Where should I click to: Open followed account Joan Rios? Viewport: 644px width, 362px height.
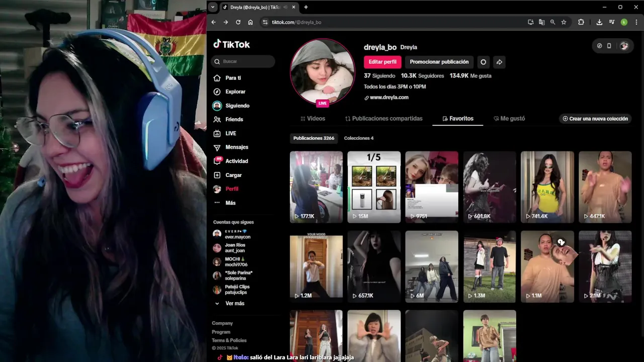coord(229,248)
